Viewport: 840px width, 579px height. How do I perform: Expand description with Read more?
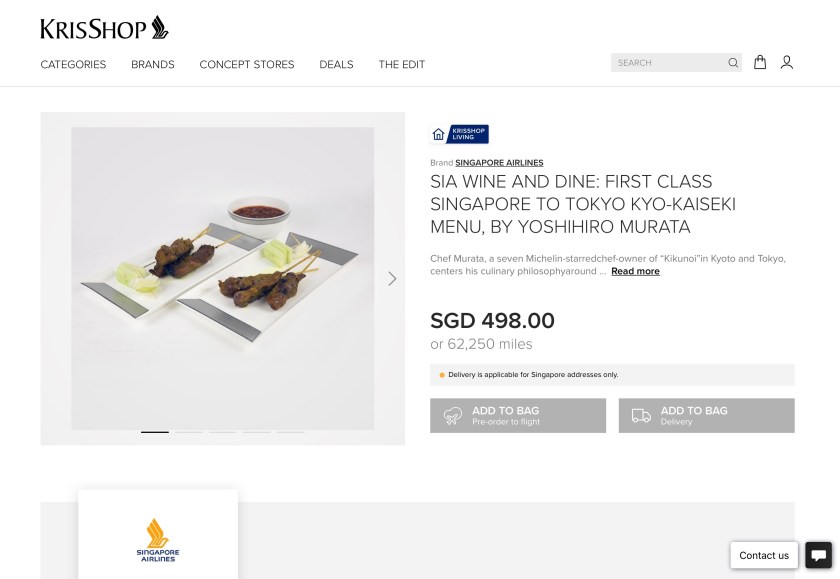point(635,271)
